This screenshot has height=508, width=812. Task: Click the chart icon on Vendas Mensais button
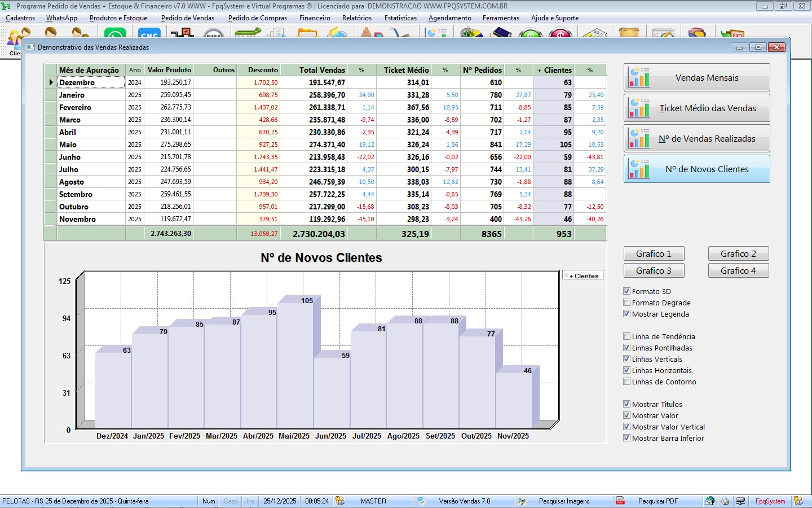click(x=639, y=78)
